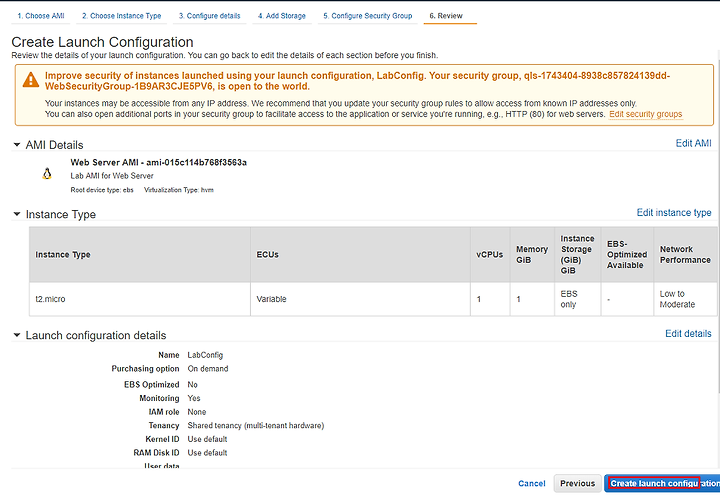
Task: Go to the Choose AMI step tab
Action: pyautogui.click(x=40, y=16)
